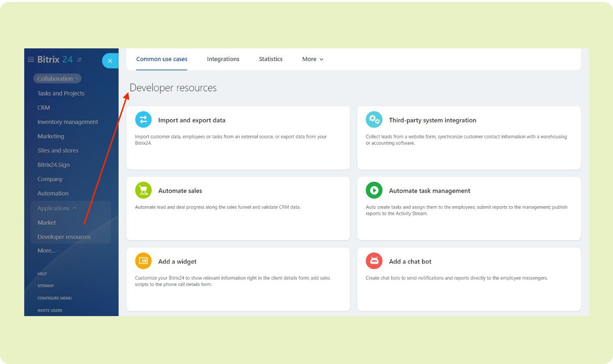Expand More... item in the sidebar
Viewport: 613px width, 364px height.
(x=47, y=250)
